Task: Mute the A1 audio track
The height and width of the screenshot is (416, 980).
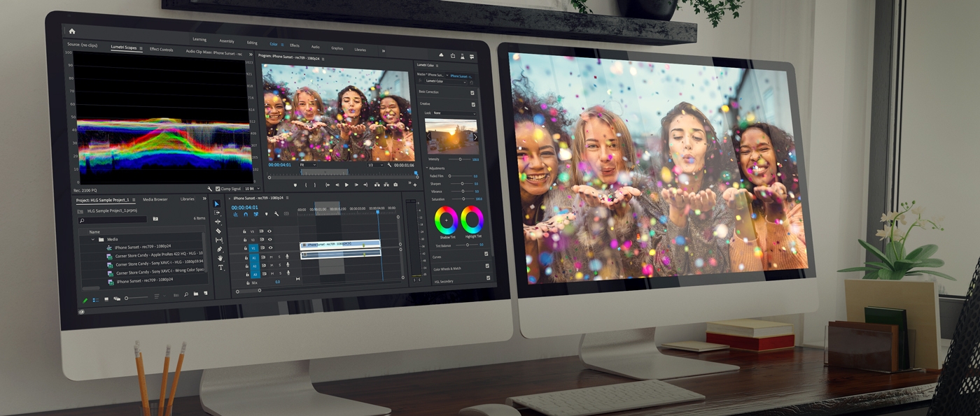Action: (273, 257)
